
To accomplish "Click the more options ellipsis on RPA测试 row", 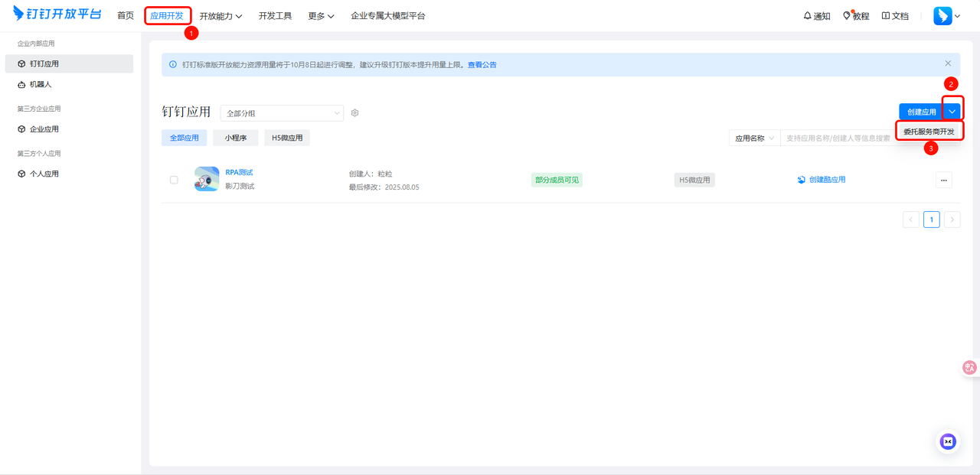I will (944, 179).
